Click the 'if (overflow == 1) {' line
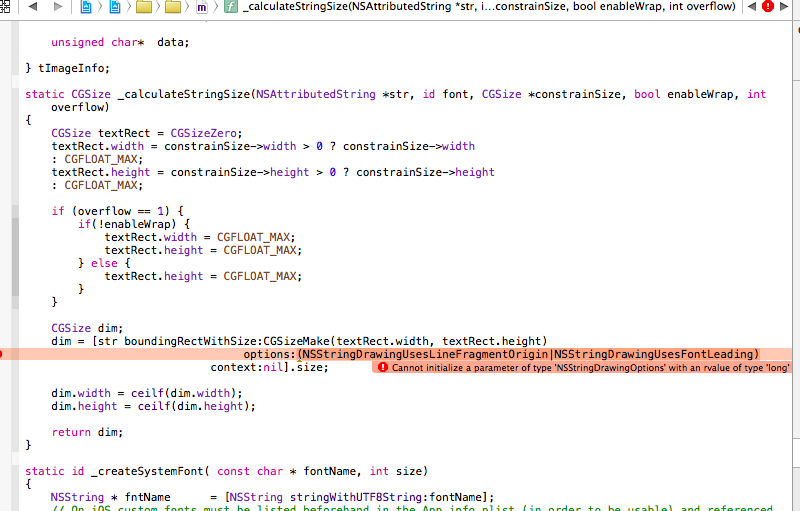The height and width of the screenshot is (511, 800). (x=117, y=211)
